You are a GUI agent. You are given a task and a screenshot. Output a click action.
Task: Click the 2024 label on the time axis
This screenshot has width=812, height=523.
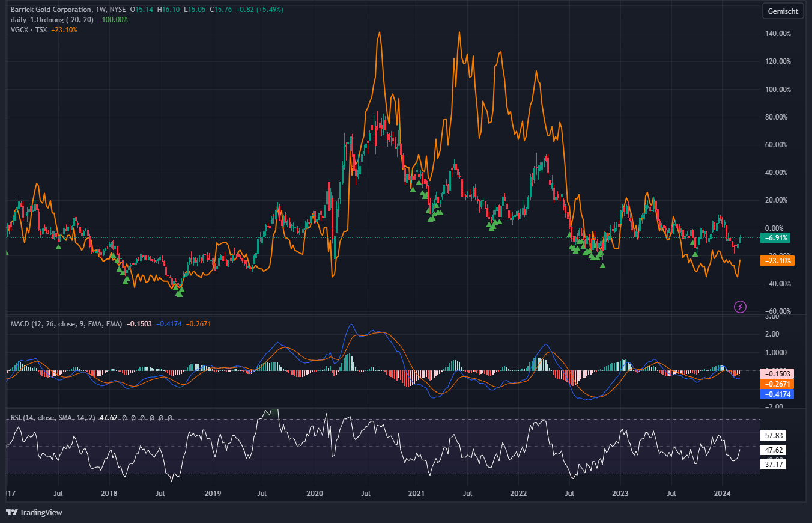tap(723, 493)
